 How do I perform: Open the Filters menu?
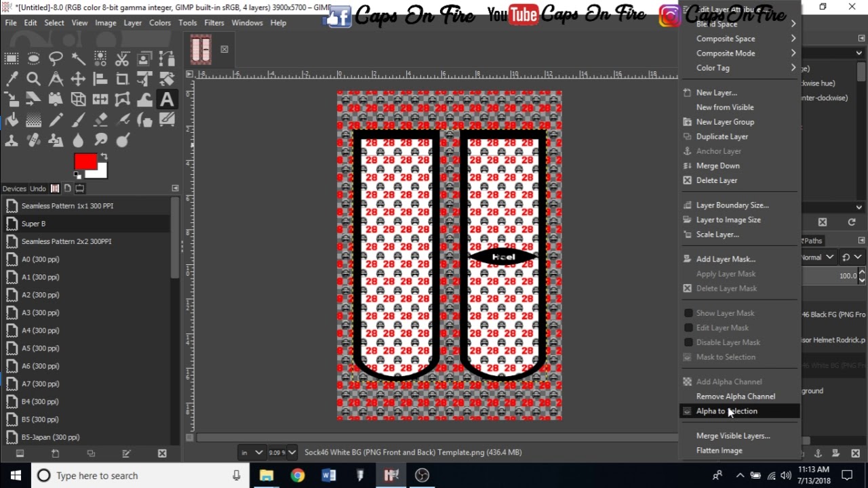214,22
